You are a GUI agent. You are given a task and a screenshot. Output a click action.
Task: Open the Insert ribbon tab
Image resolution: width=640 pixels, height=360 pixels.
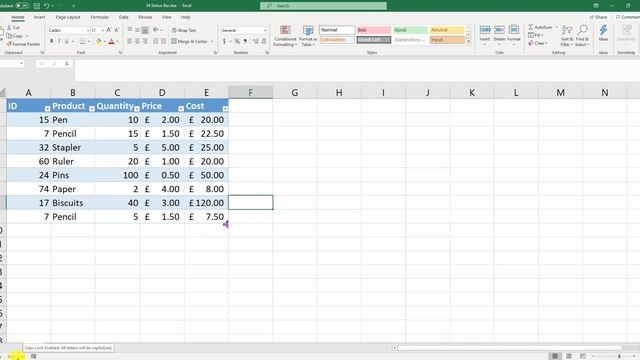pos(40,17)
